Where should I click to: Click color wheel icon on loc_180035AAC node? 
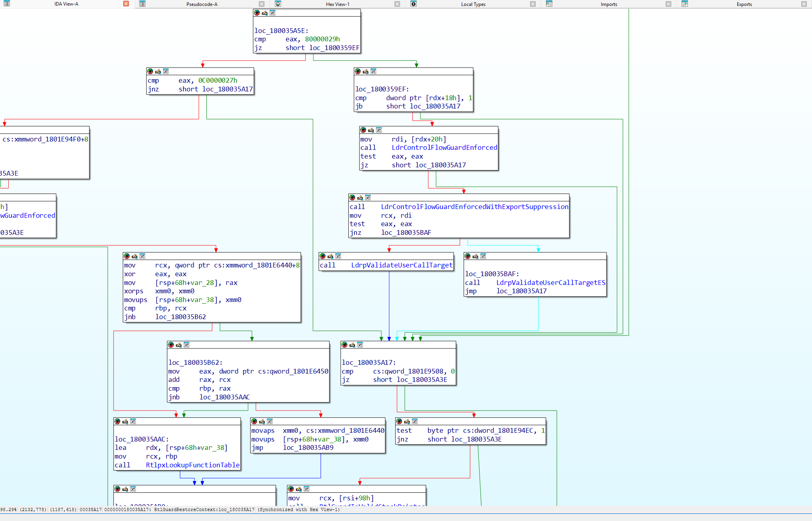click(x=117, y=421)
